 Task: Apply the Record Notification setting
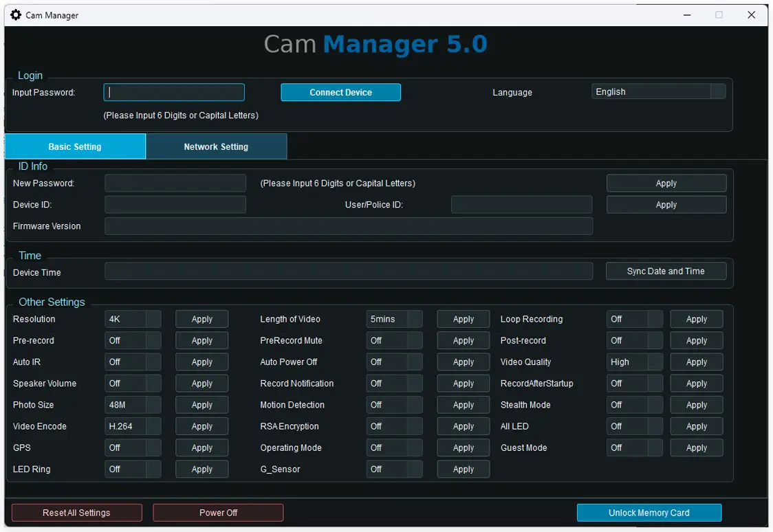coord(464,384)
